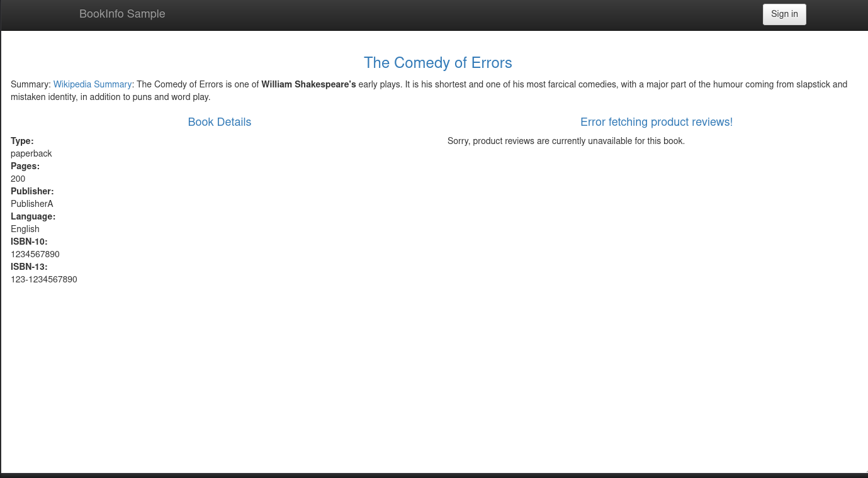The height and width of the screenshot is (478, 868).
Task: Click the ISBN-13: label
Action: pos(29,267)
